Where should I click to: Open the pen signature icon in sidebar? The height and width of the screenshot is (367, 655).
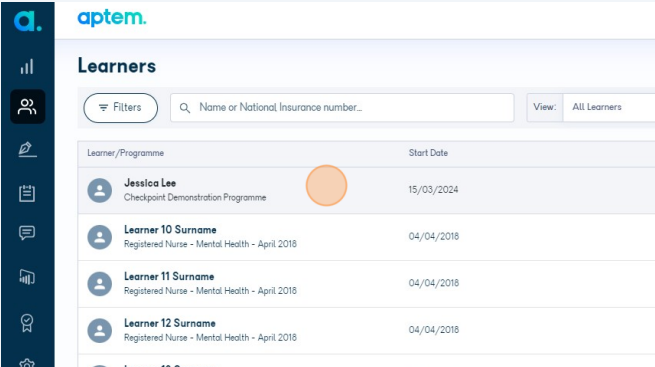tap(28, 149)
